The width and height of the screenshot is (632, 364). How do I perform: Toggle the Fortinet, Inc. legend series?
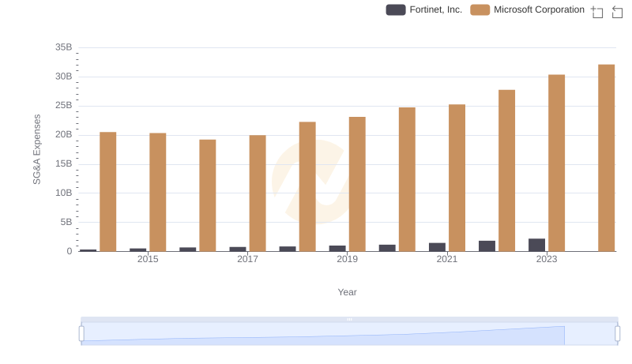point(424,9)
